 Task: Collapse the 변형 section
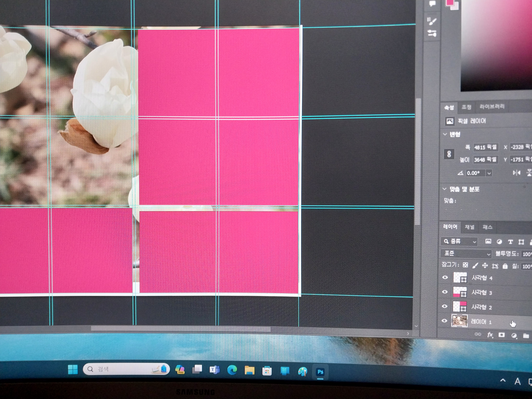coord(445,134)
